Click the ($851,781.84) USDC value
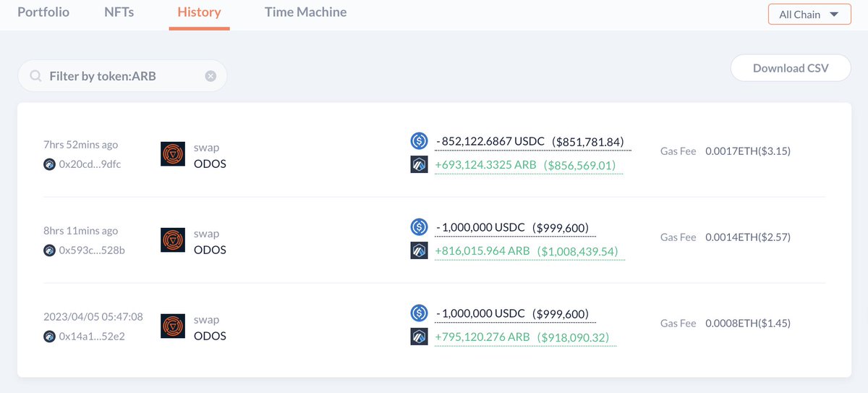The image size is (868, 393). click(587, 142)
